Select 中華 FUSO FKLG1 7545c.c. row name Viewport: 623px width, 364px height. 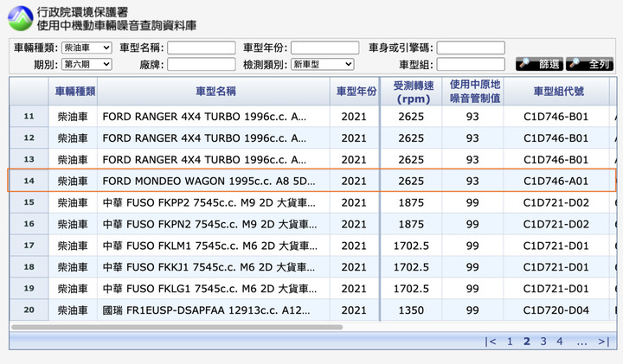(x=209, y=289)
